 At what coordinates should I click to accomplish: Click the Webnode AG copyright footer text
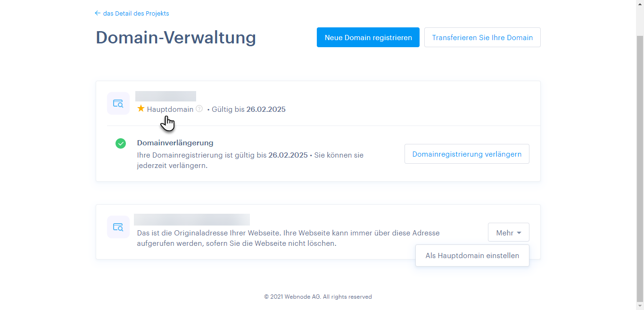(318, 297)
